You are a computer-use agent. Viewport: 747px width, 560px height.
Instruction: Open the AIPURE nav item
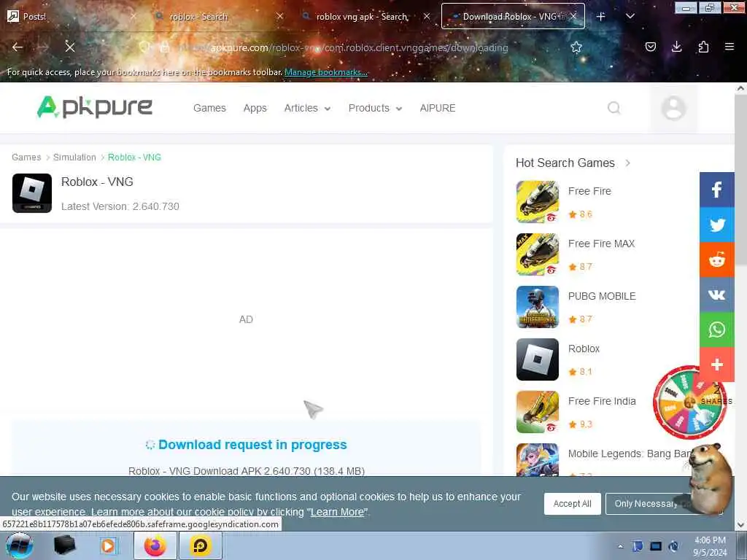pos(438,108)
